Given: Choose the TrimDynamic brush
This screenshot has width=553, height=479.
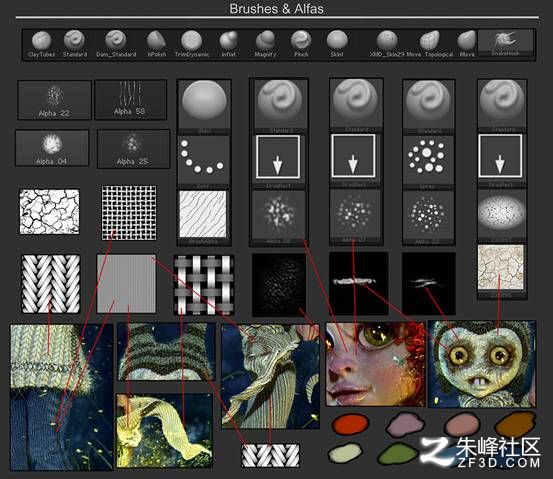Looking at the screenshot, I should click(x=192, y=44).
